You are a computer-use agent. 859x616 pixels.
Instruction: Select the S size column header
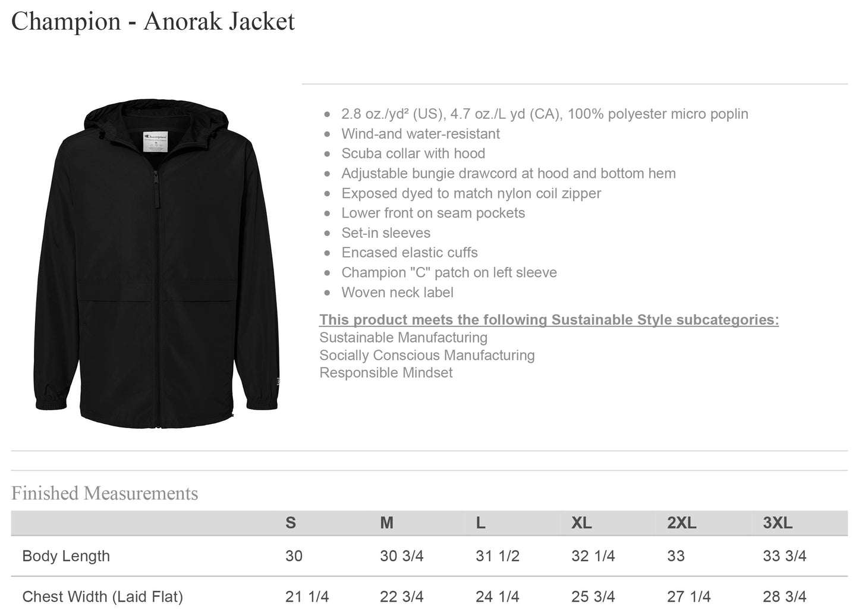pyautogui.click(x=290, y=523)
